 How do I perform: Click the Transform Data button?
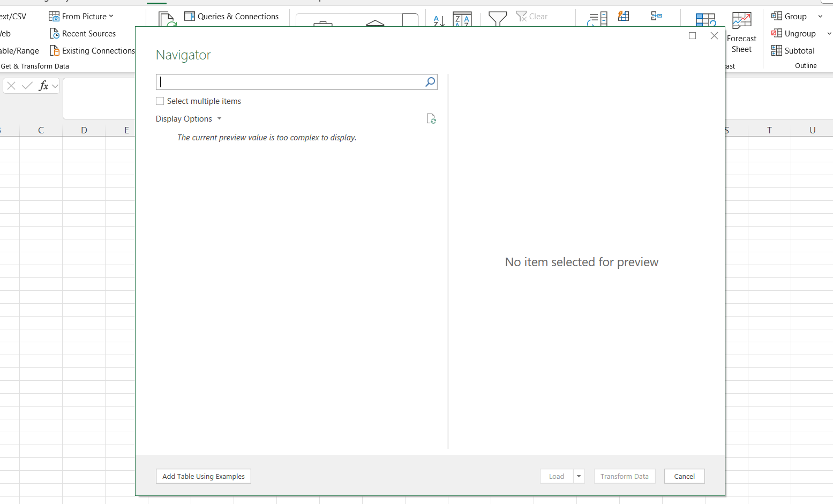(x=625, y=476)
